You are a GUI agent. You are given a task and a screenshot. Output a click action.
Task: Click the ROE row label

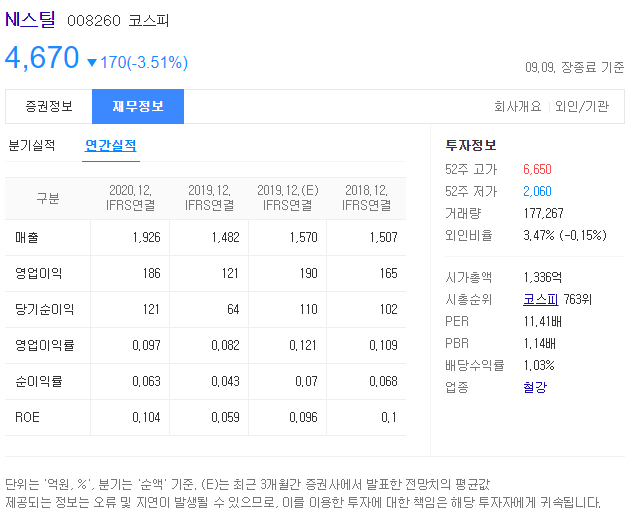[27, 417]
